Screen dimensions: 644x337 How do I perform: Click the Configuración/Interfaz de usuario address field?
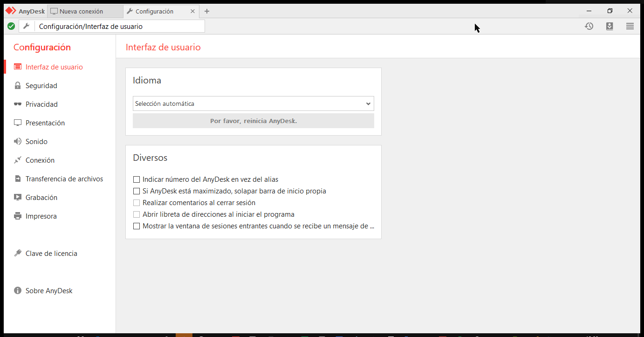[x=120, y=27]
